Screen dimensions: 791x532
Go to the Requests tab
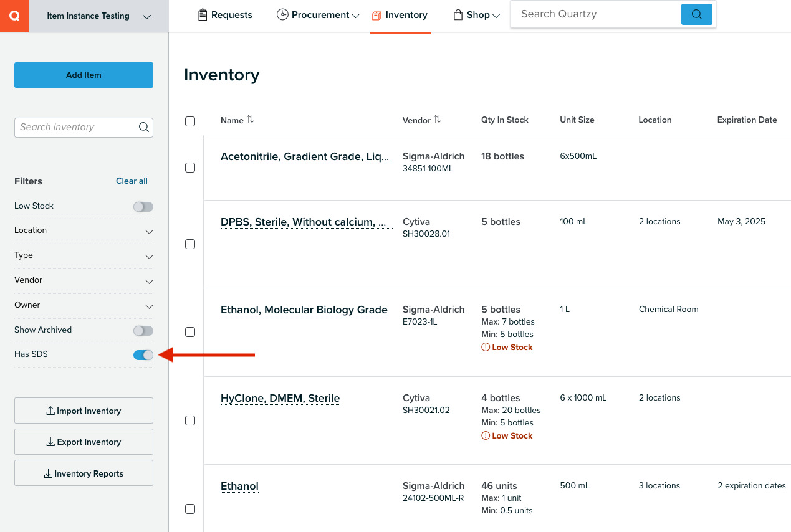point(225,15)
